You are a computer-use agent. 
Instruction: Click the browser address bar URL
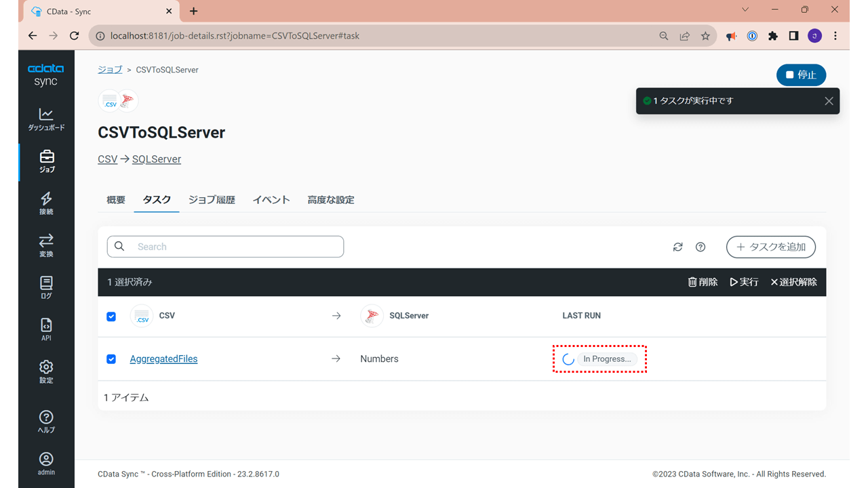(235, 36)
